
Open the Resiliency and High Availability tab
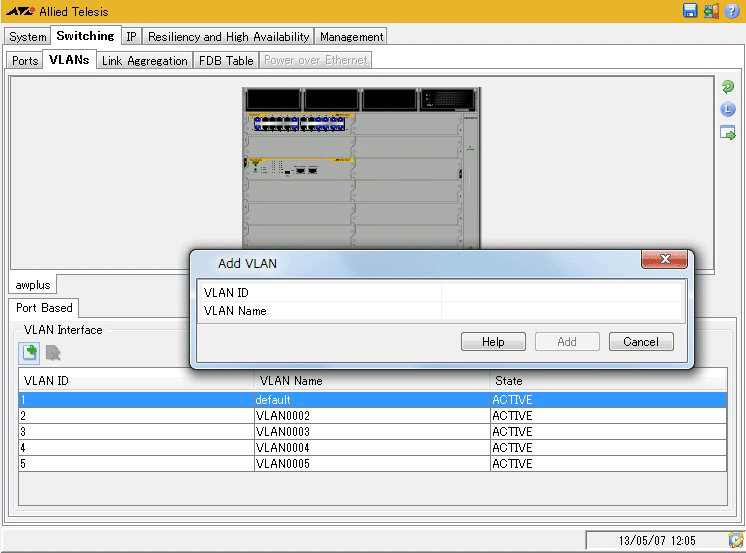point(228,37)
